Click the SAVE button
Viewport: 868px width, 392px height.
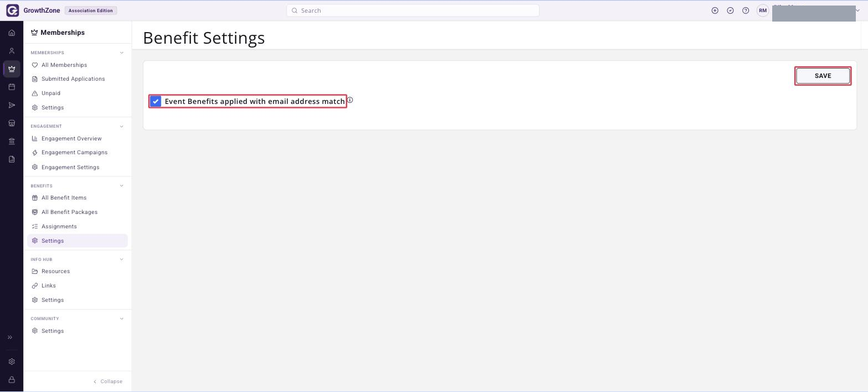pos(823,76)
